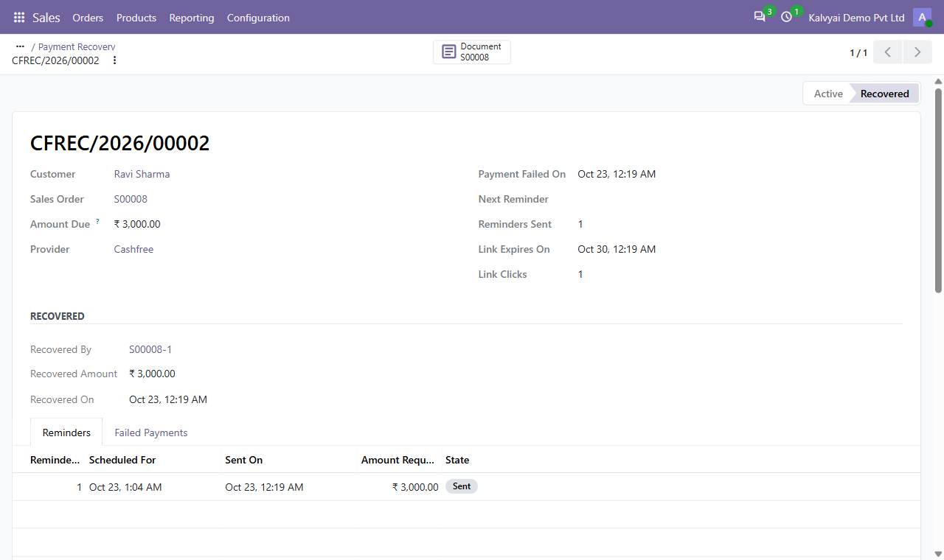Click the Document S00008 icon button
This screenshot has height=560, width=944.
472,52
